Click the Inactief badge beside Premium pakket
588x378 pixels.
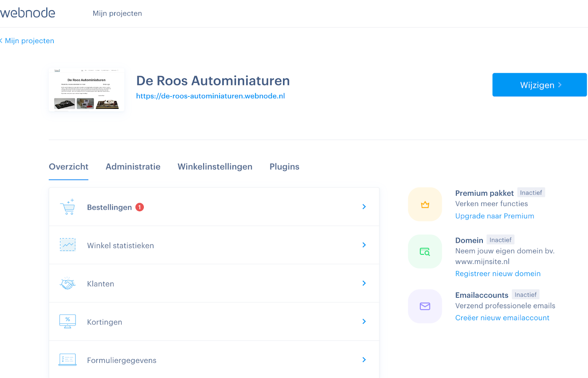tap(531, 192)
